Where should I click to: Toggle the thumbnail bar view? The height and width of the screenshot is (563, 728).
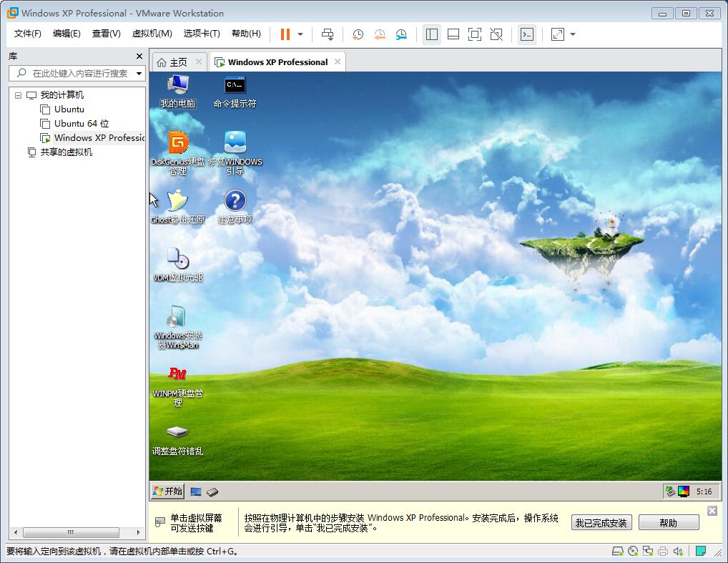point(453,34)
